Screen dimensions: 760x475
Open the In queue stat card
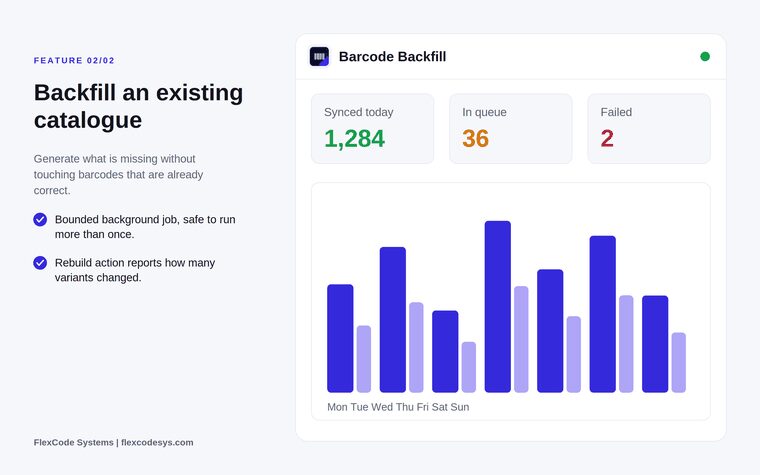coord(510,128)
